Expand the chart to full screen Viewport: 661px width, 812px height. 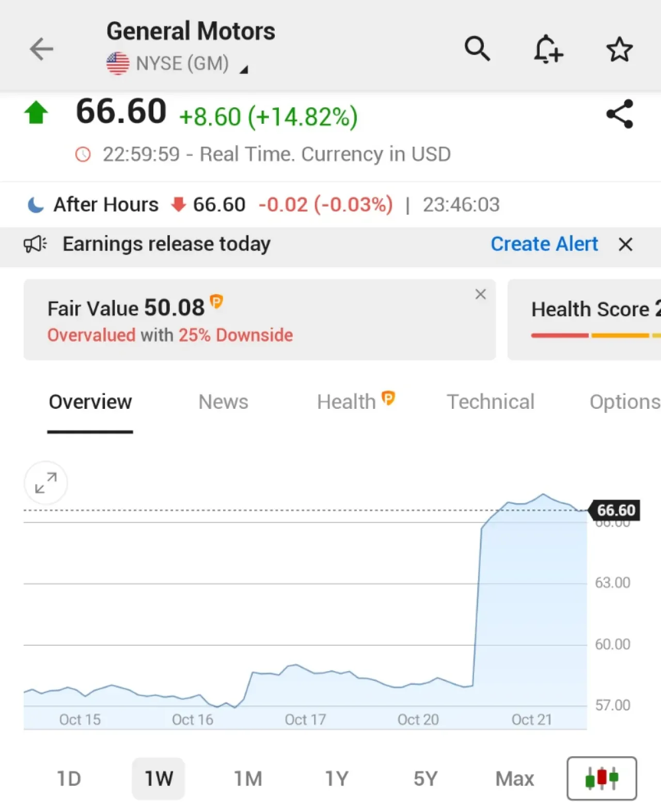tap(46, 483)
